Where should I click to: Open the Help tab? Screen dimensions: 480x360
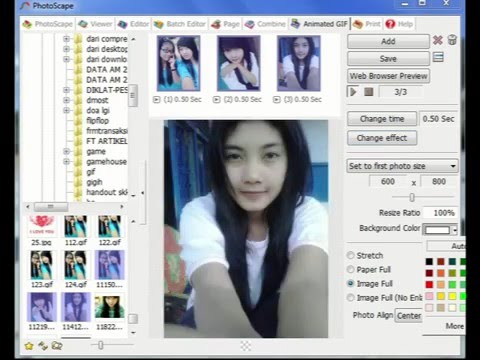click(x=399, y=24)
